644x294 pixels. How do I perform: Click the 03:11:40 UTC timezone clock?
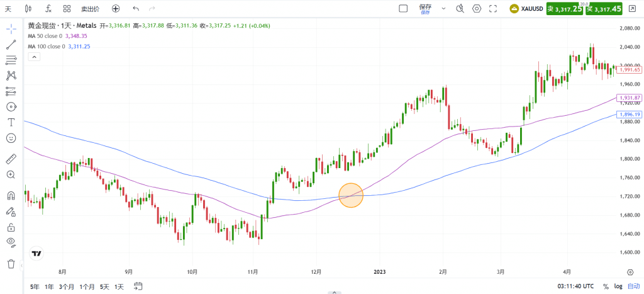[x=575, y=286]
